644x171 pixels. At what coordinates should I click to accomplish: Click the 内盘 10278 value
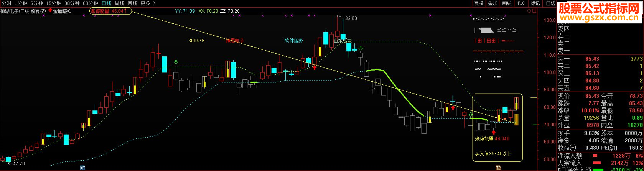[634, 125]
